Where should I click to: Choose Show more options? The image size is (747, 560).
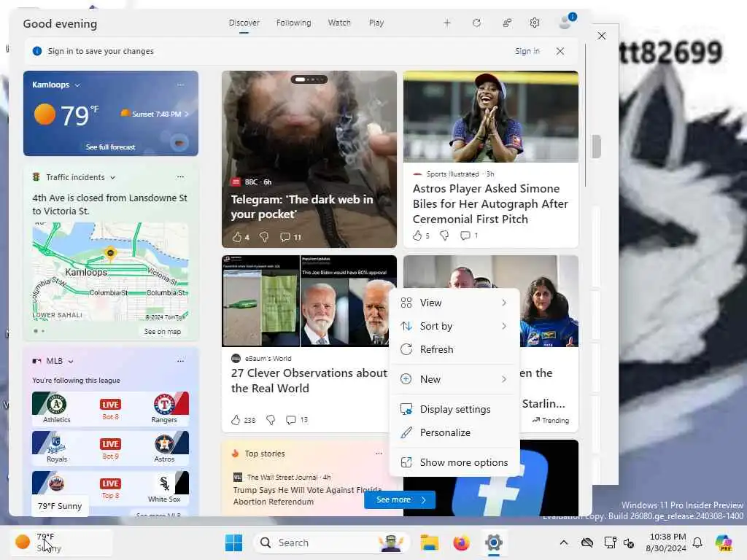pyautogui.click(x=454, y=463)
